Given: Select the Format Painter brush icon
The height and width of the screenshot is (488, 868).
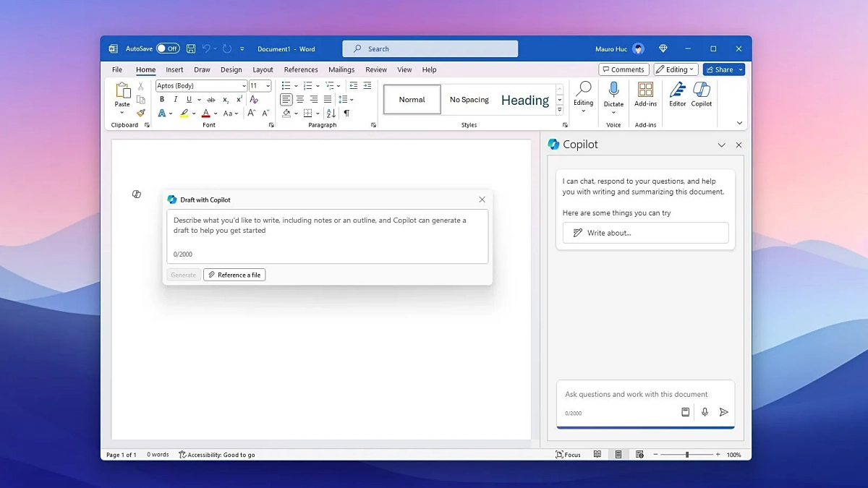Looking at the screenshot, I should [x=141, y=113].
